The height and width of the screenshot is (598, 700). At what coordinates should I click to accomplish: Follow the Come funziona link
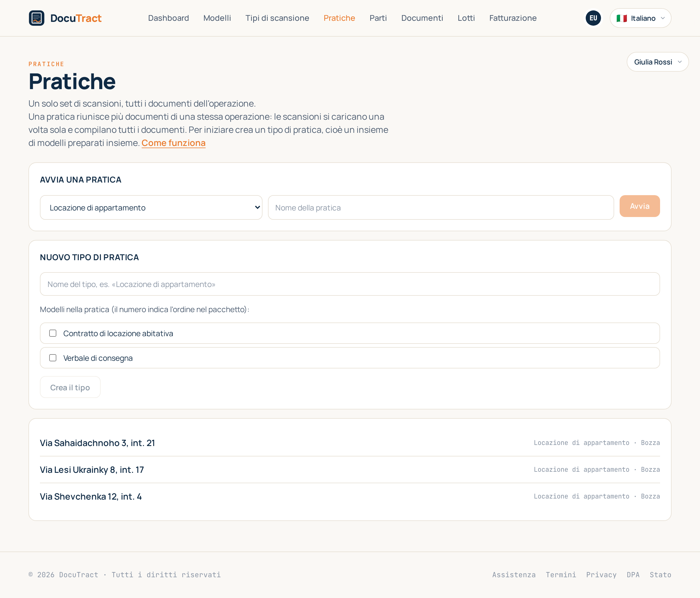173,143
